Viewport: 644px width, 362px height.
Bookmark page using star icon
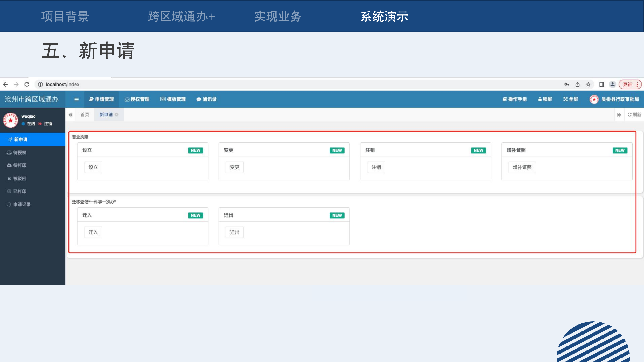pos(588,84)
